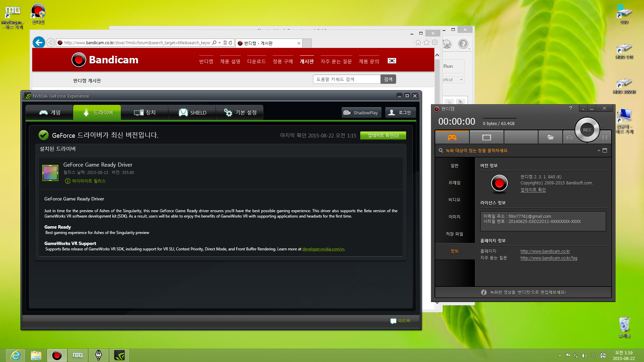Click the browser vertical scrollbar up arrow

coord(437,55)
